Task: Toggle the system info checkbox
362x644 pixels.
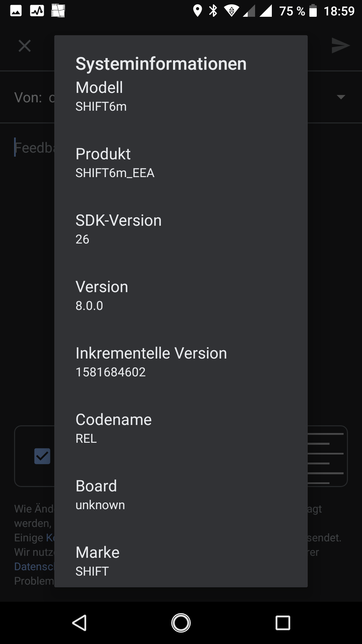Action: tap(42, 456)
